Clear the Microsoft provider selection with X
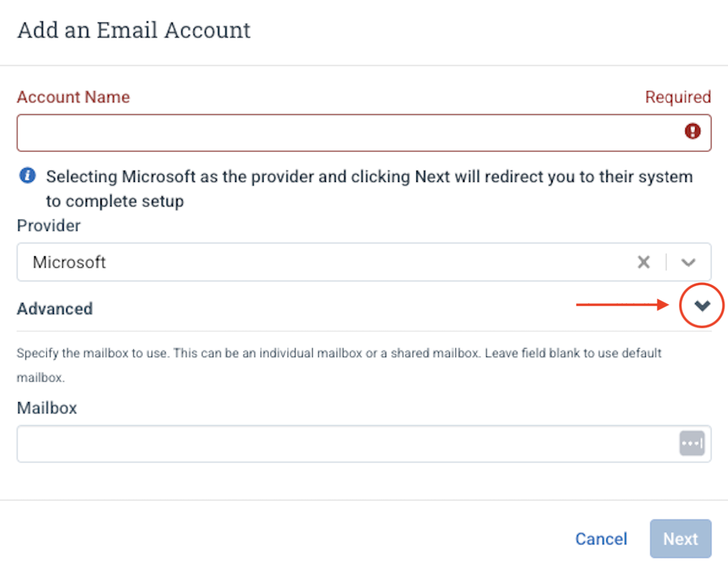The height and width of the screenshot is (573, 728). pyautogui.click(x=643, y=262)
